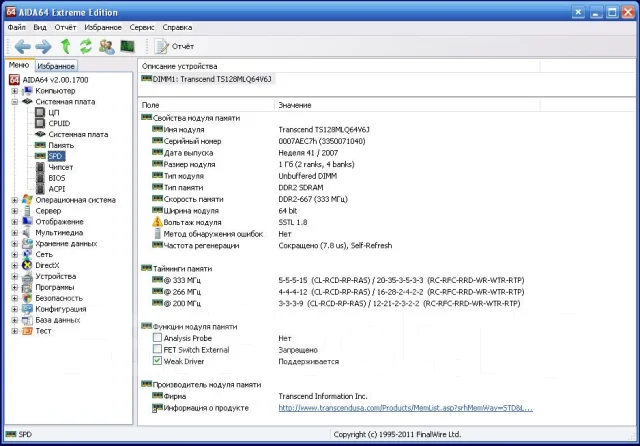Toggle the Weak Driver checkbox

(157, 361)
